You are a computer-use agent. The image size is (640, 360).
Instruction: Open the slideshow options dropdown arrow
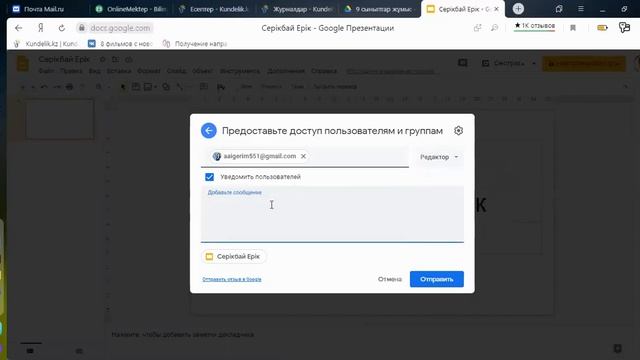(533, 63)
